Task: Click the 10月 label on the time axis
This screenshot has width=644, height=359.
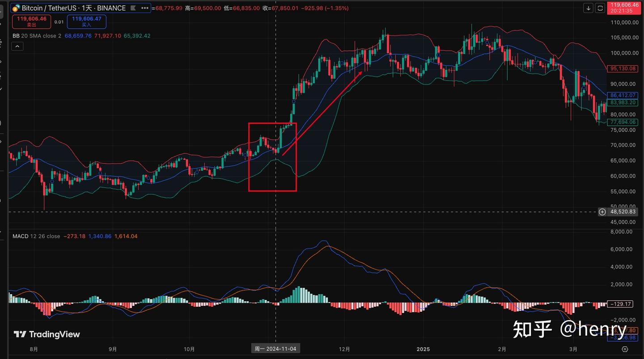Action: coord(189,349)
